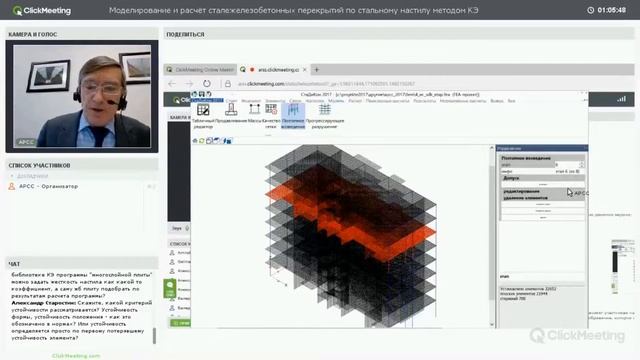This screenshot has width=640, height=360.
Task: Click the viewport scrollbar up arrow
Action: 491,149
